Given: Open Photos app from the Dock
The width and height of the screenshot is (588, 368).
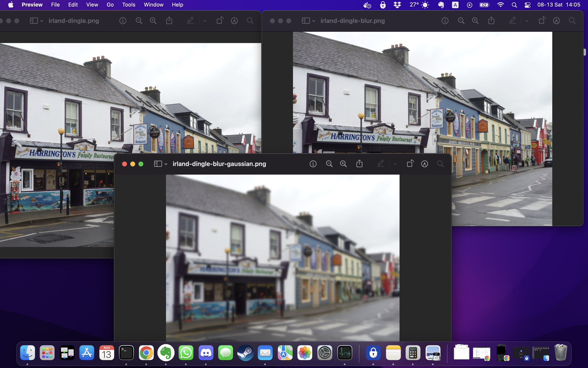Looking at the screenshot, I should click(305, 353).
